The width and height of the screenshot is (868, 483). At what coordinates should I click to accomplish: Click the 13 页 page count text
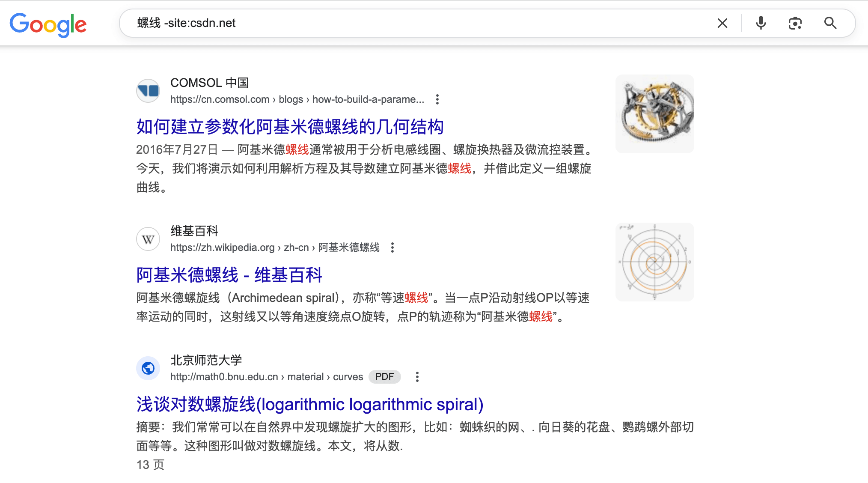(x=150, y=465)
